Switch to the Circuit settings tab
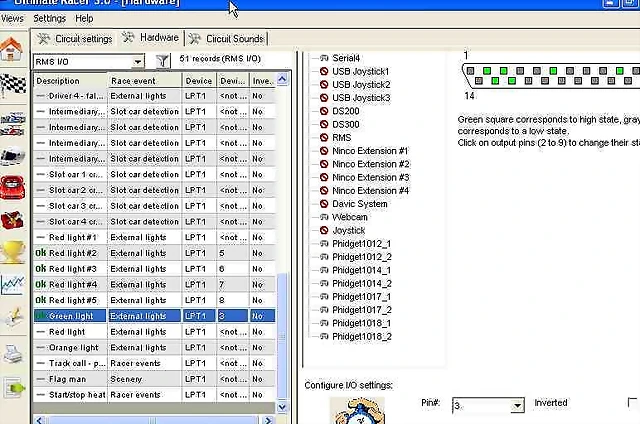Image resolution: width=640 pixels, height=424 pixels. tap(75, 39)
